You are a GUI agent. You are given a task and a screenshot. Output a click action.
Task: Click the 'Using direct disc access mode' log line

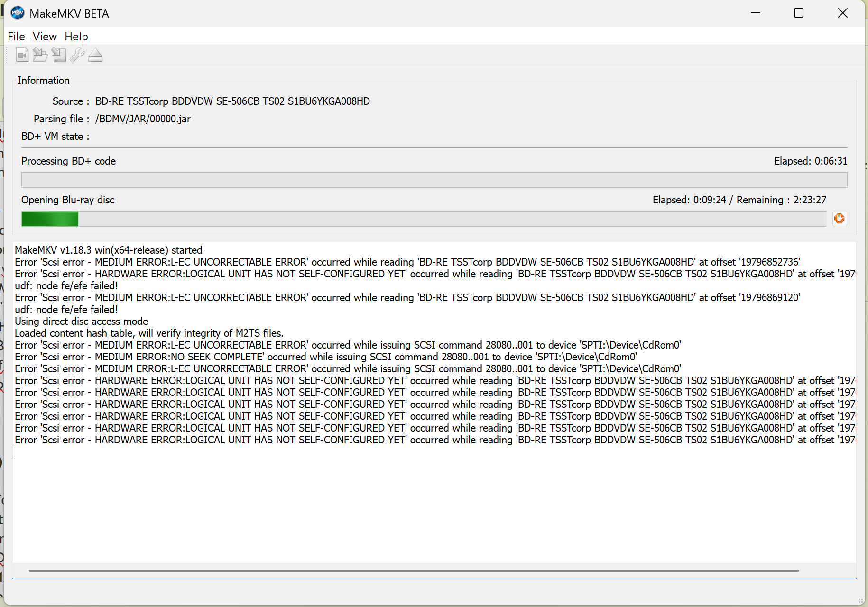(x=81, y=321)
